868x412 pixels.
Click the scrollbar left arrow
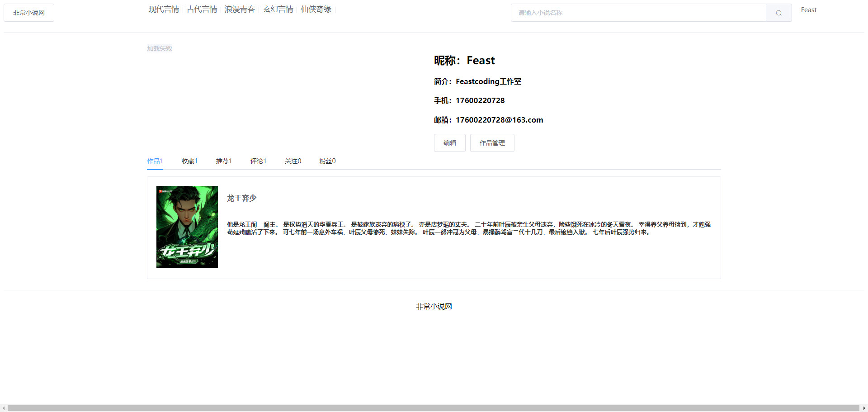4,408
